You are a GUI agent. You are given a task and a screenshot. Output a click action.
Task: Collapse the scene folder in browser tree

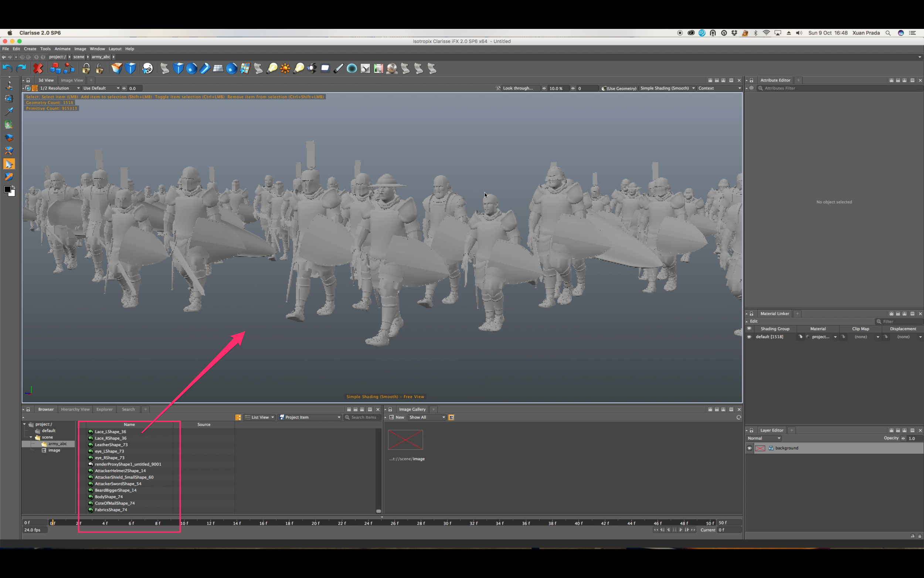(x=31, y=437)
